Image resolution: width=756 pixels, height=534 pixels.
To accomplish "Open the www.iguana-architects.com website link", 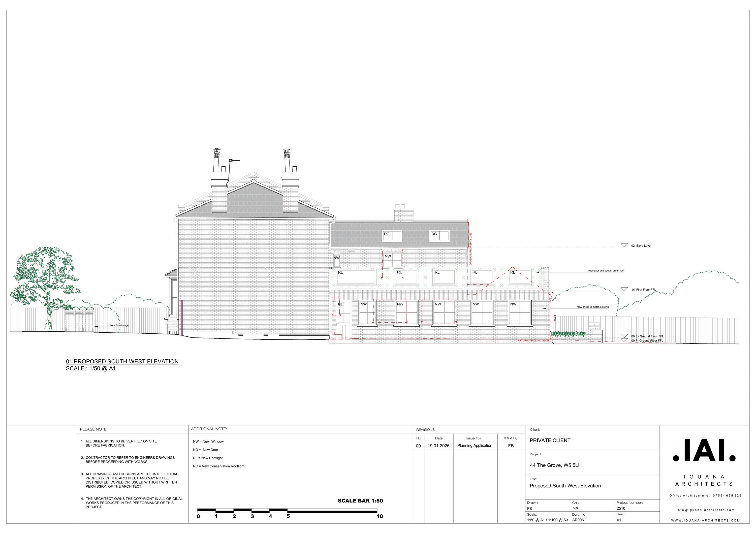I will pyautogui.click(x=705, y=520).
